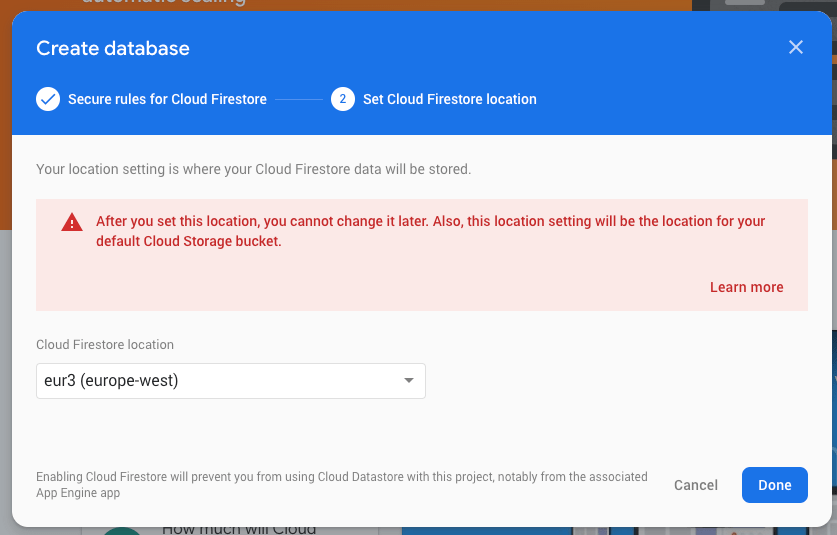Click the Cloud Datastore footer note
837x535 pixels.
tap(341, 485)
